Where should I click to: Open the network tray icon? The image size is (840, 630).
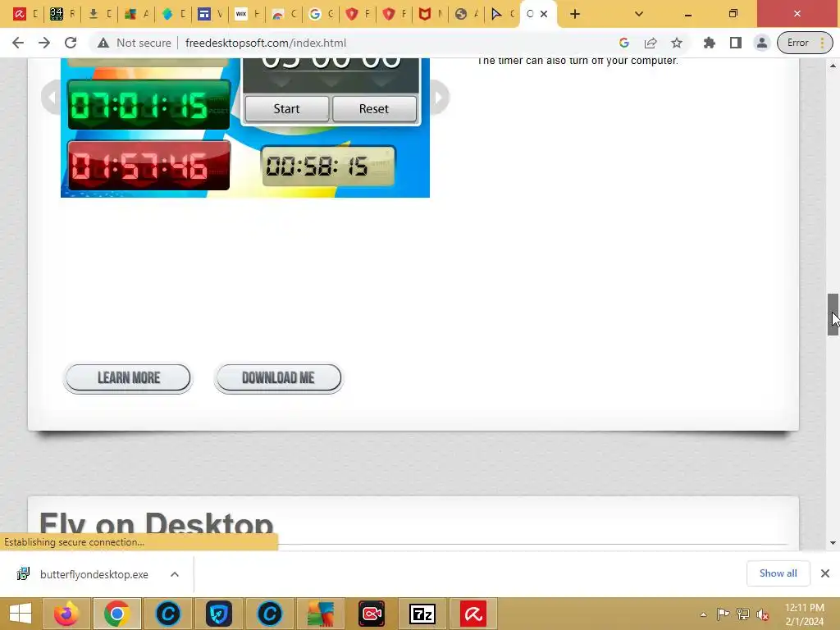(x=742, y=614)
